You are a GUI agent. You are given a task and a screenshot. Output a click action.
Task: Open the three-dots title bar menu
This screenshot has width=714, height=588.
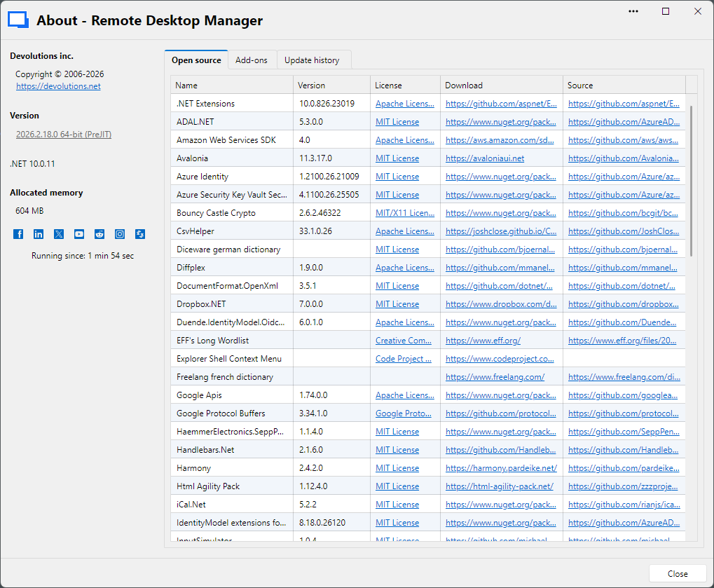633,11
